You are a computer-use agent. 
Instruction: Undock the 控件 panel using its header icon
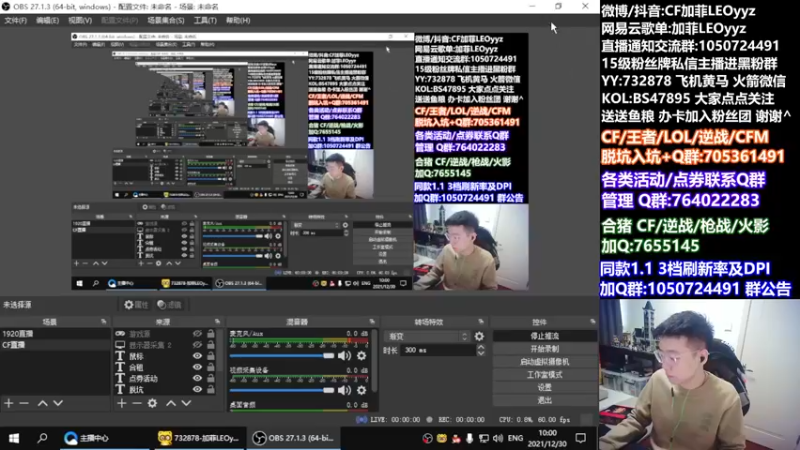[x=592, y=321]
